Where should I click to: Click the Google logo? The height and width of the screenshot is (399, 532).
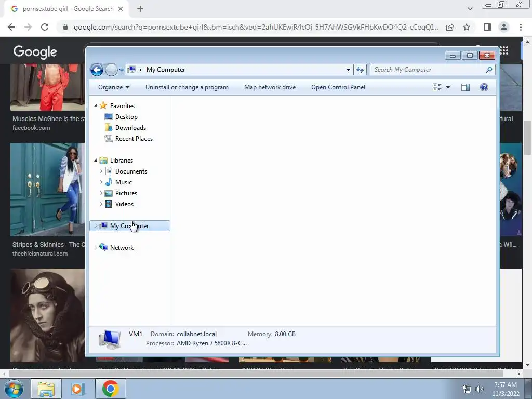pyautogui.click(x=35, y=51)
